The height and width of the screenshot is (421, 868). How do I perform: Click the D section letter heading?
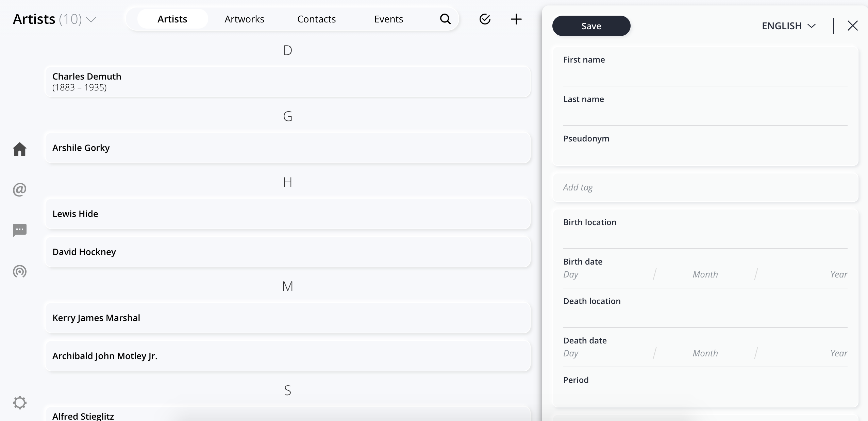[x=288, y=50]
